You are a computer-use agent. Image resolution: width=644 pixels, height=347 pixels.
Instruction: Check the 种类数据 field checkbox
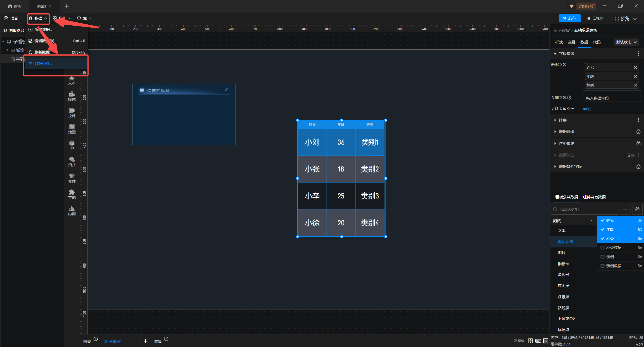pyautogui.click(x=602, y=248)
